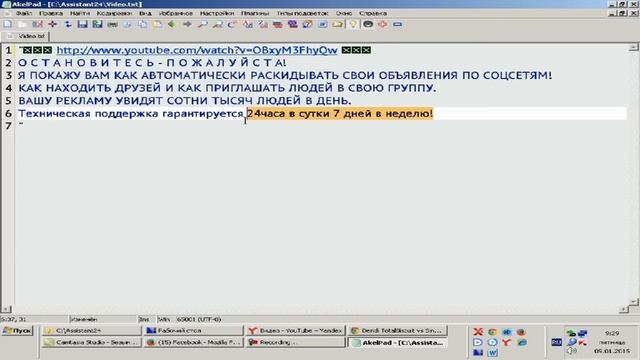Click the 65001 (UTF-8) encoding status field

[199, 320]
